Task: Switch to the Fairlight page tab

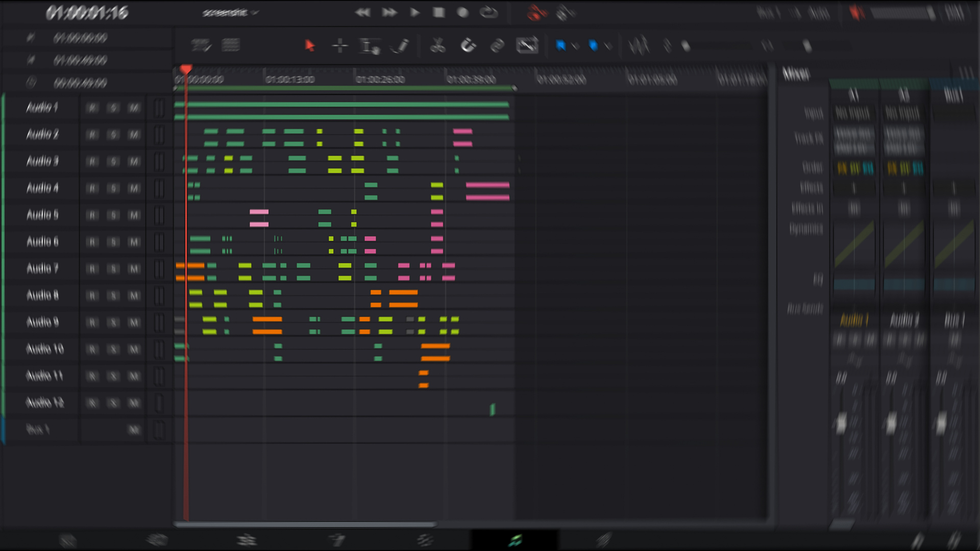Action: pyautogui.click(x=514, y=540)
